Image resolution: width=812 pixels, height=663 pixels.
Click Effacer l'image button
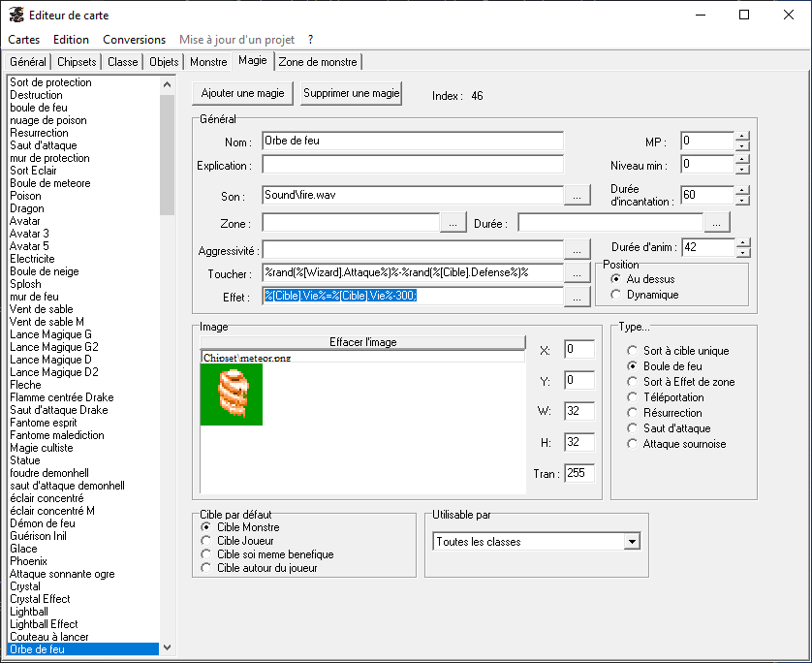(362, 342)
